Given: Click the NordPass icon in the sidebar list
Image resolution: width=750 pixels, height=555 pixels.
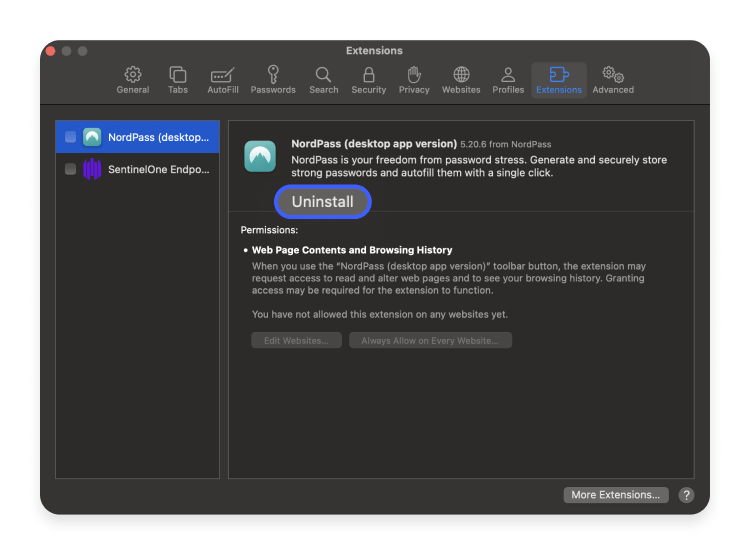Looking at the screenshot, I should (x=92, y=137).
